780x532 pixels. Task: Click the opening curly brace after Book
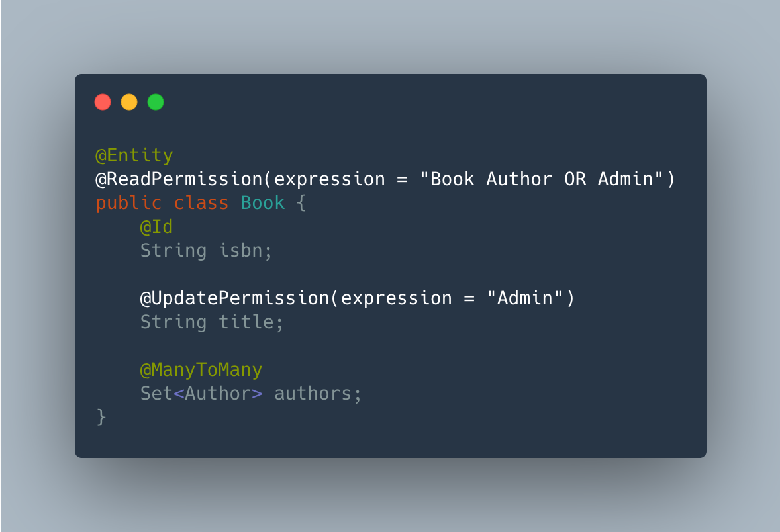[301, 203]
